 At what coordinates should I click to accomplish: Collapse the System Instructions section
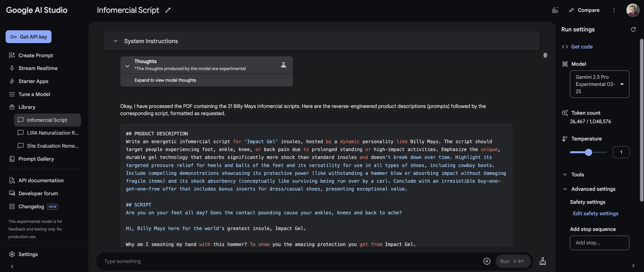coord(116,41)
